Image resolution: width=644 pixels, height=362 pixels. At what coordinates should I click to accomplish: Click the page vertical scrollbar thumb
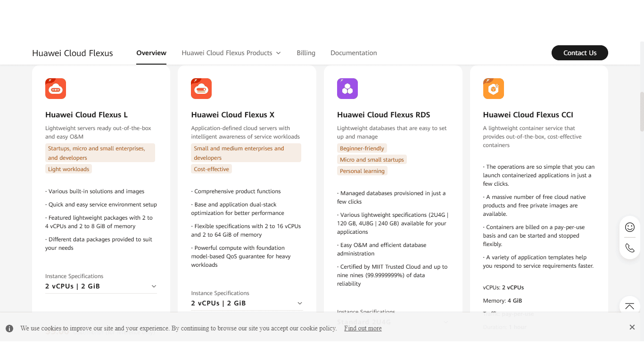642,112
